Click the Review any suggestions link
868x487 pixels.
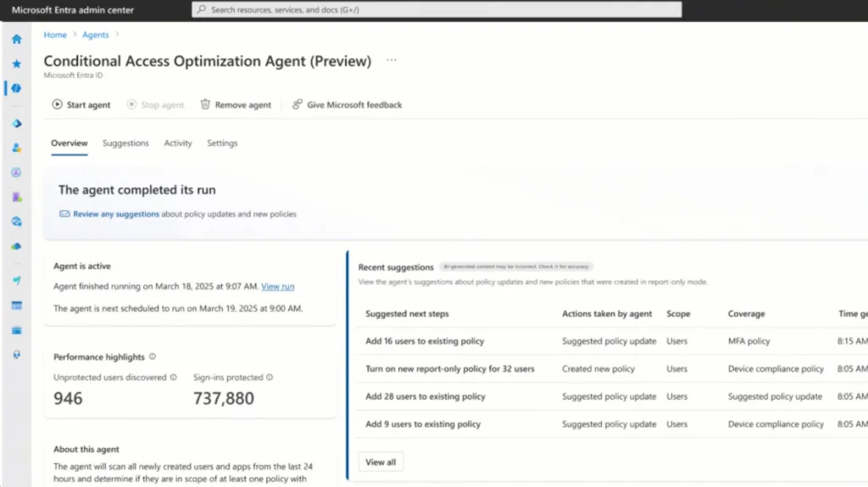coord(115,214)
